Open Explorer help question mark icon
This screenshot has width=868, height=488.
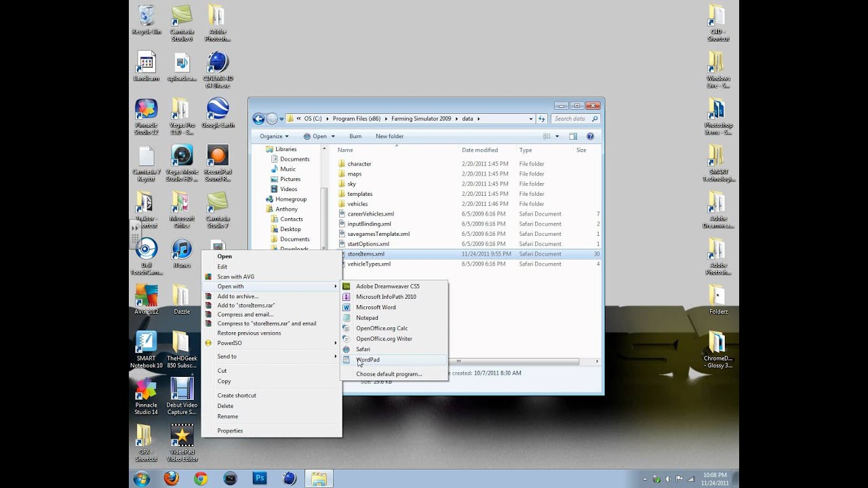(x=590, y=136)
